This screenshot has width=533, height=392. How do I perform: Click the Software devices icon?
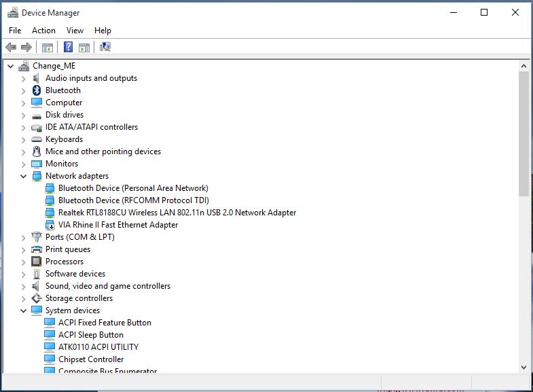click(37, 274)
